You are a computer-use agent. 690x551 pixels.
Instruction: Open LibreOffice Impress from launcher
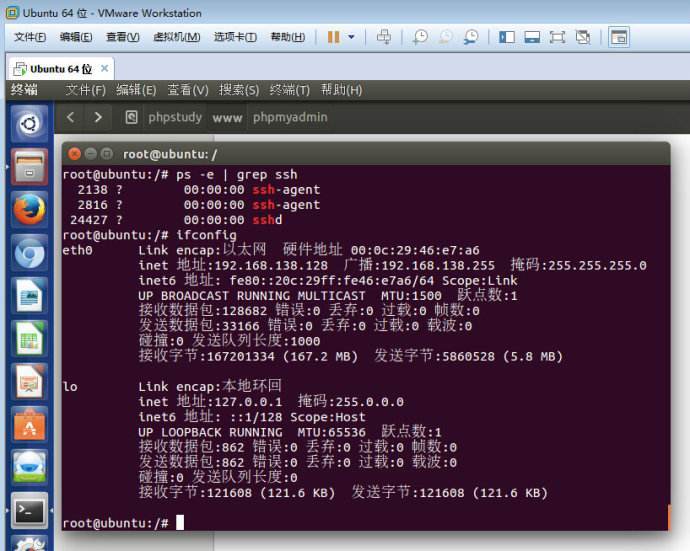[29, 382]
